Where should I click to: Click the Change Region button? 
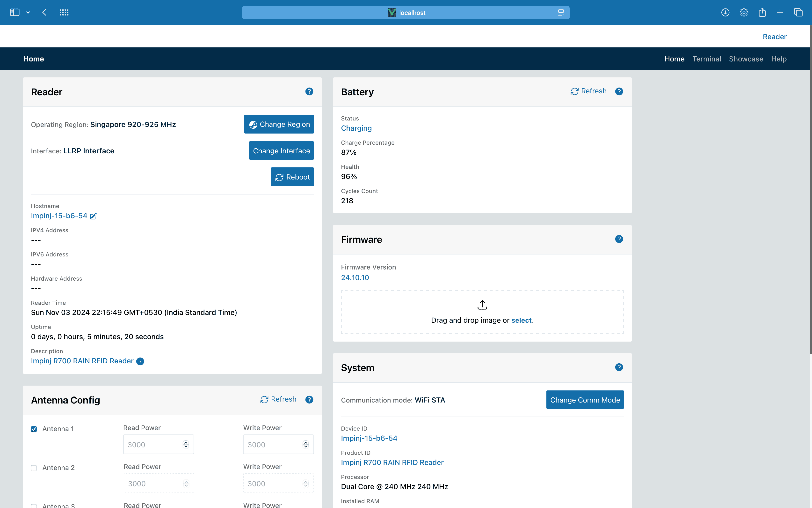pyautogui.click(x=279, y=124)
